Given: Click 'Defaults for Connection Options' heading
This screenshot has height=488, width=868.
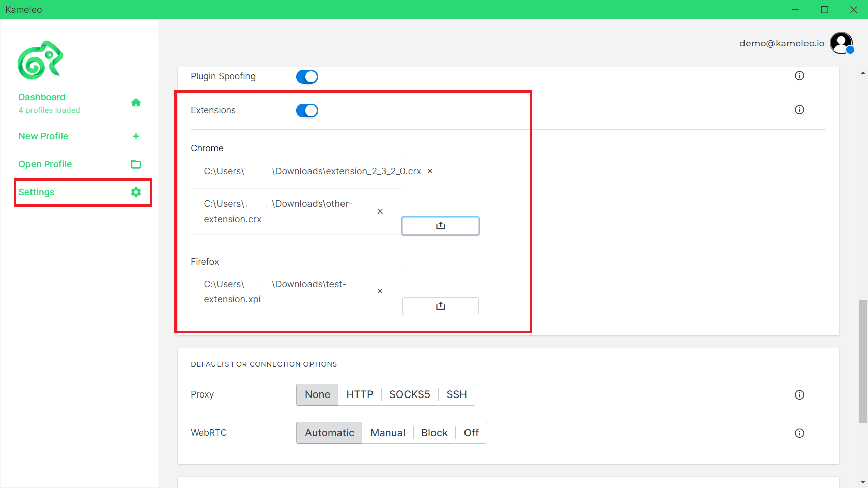Looking at the screenshot, I should [x=264, y=364].
